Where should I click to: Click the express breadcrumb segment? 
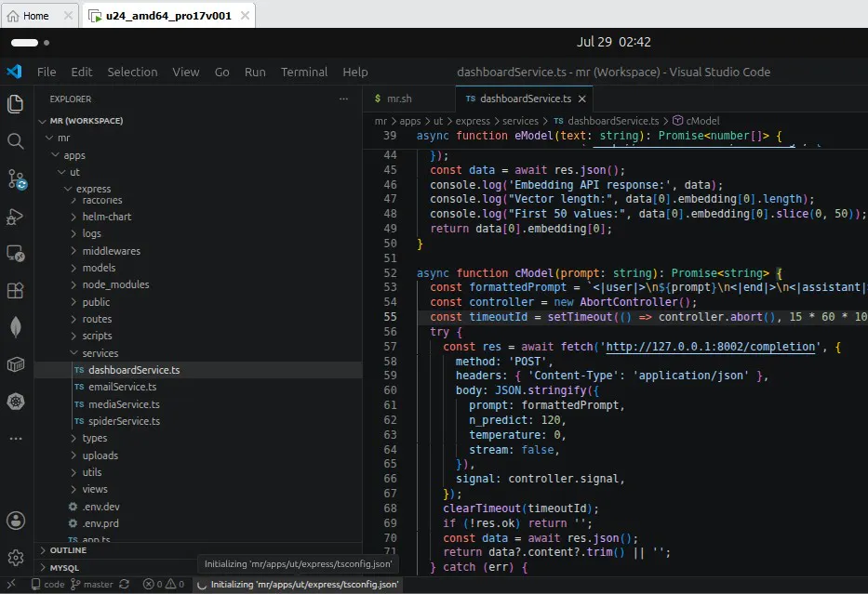pos(473,121)
